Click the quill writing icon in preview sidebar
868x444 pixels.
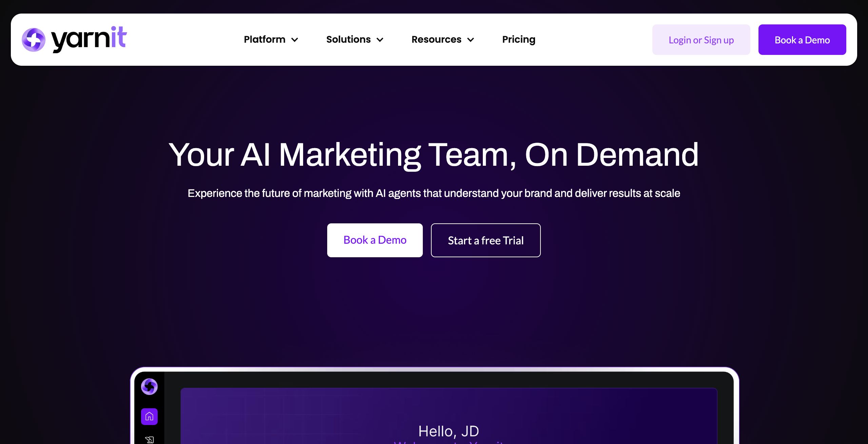click(149, 440)
